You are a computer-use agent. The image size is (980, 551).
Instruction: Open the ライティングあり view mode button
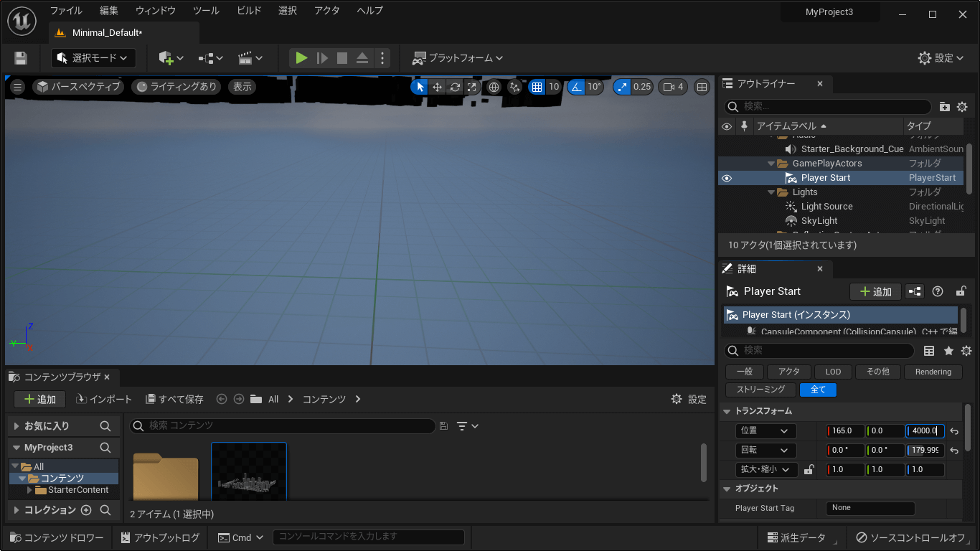[x=176, y=87]
